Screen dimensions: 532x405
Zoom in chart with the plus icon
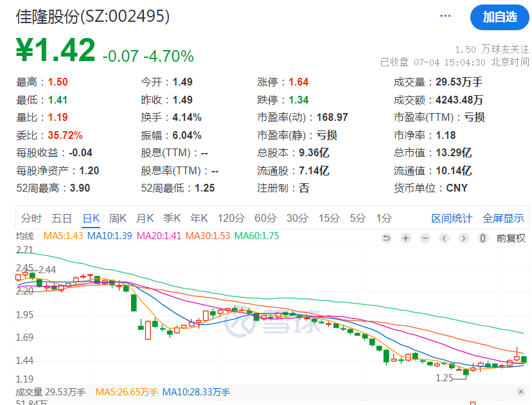pos(405,239)
